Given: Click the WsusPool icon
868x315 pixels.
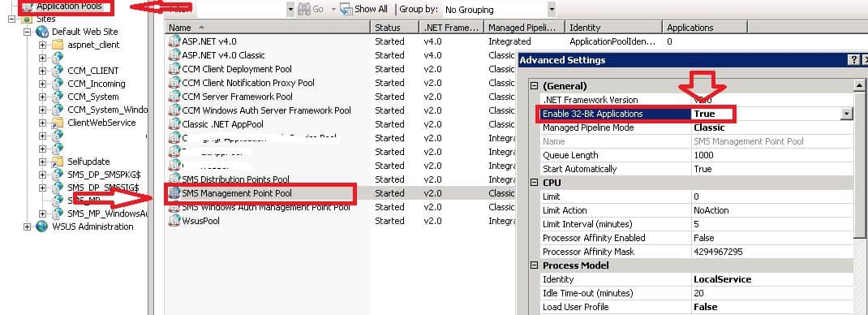Looking at the screenshot, I should tap(174, 221).
